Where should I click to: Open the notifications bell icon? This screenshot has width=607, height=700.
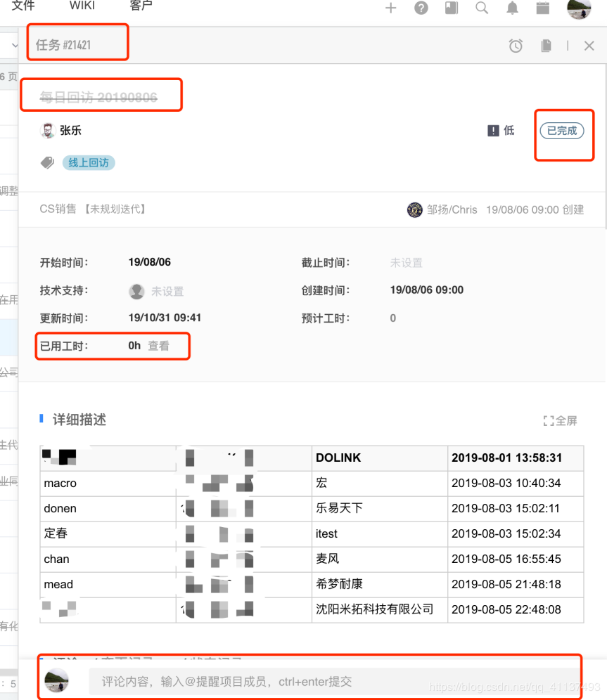click(512, 9)
